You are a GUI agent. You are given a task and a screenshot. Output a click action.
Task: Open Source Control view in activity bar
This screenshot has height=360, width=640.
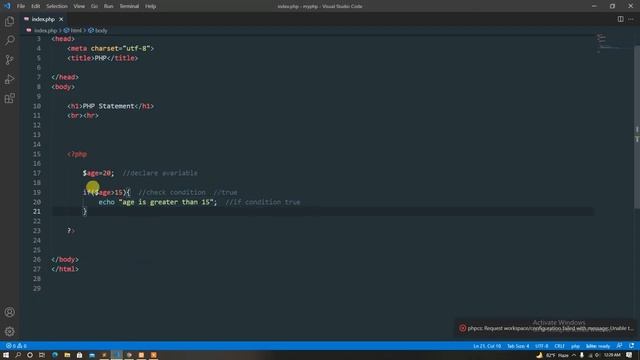9,60
